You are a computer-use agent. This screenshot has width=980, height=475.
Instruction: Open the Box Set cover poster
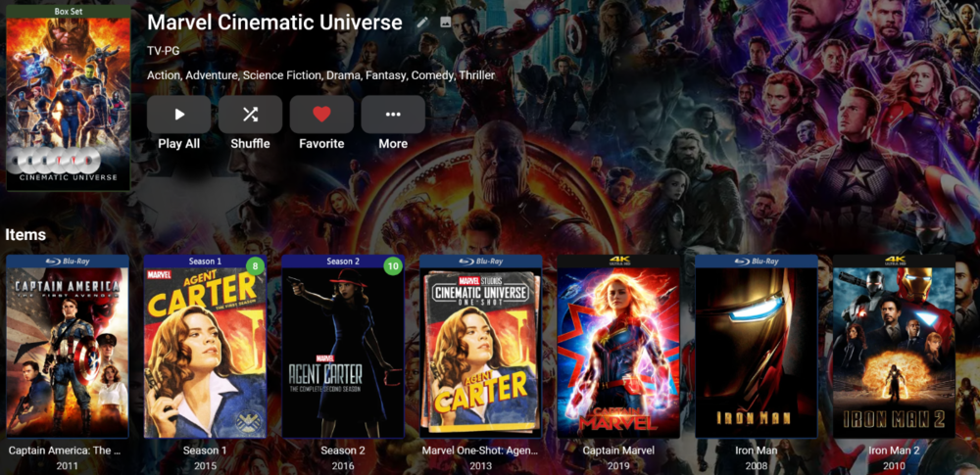69,98
